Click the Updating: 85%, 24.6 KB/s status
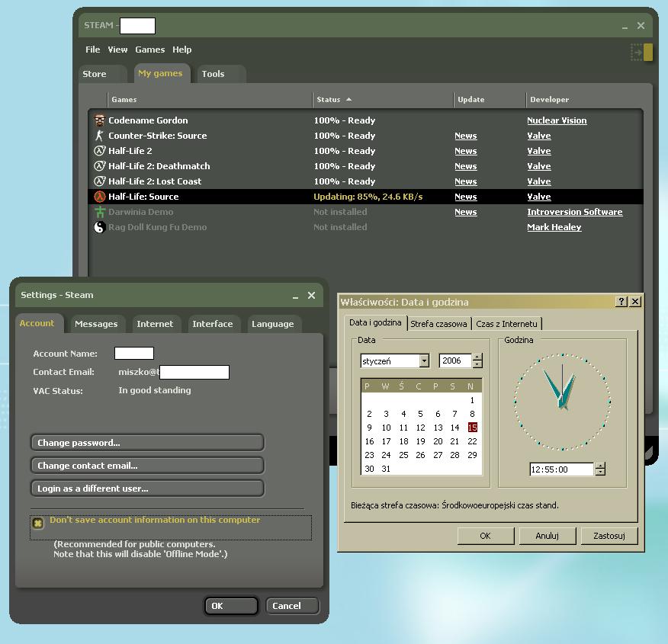This screenshot has width=668, height=644. [368, 197]
